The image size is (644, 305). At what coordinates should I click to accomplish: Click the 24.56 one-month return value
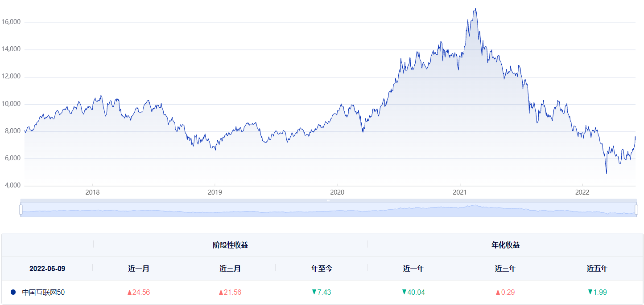tap(141, 293)
